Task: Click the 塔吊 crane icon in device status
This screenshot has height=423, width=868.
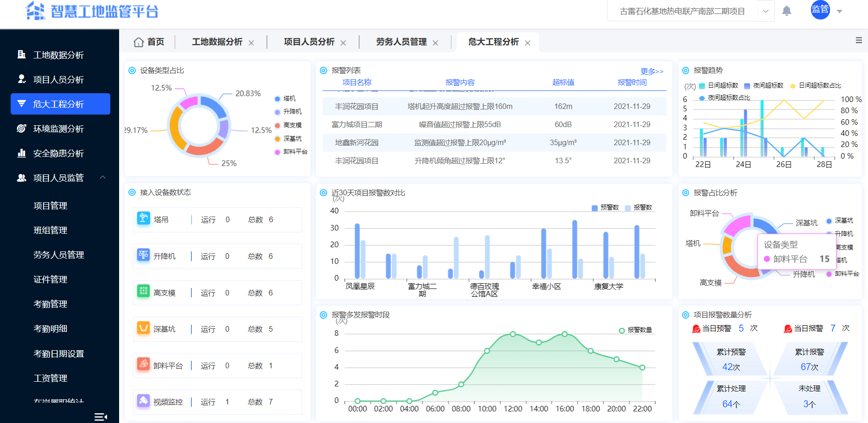Action: pyautogui.click(x=144, y=218)
